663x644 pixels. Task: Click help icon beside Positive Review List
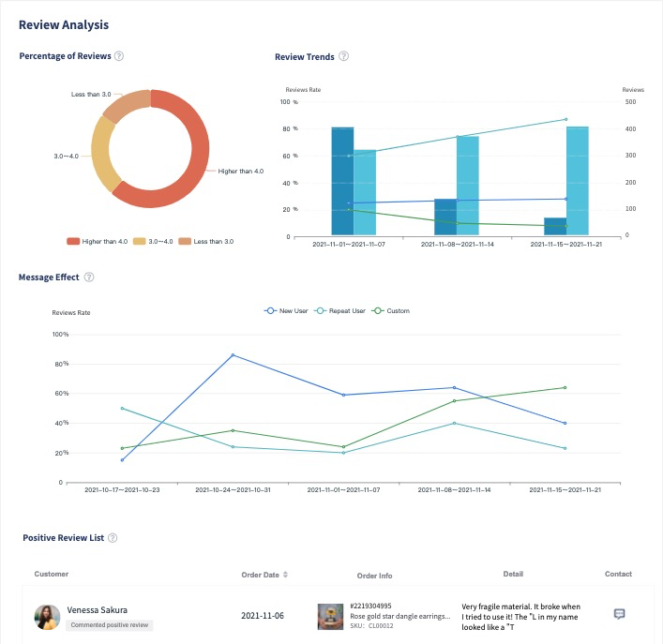pyautogui.click(x=113, y=538)
